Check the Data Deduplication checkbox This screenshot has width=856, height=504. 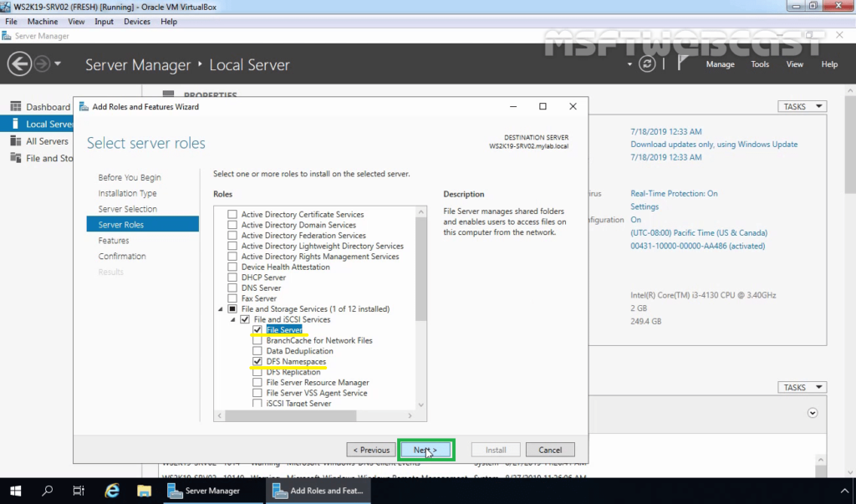tap(257, 351)
